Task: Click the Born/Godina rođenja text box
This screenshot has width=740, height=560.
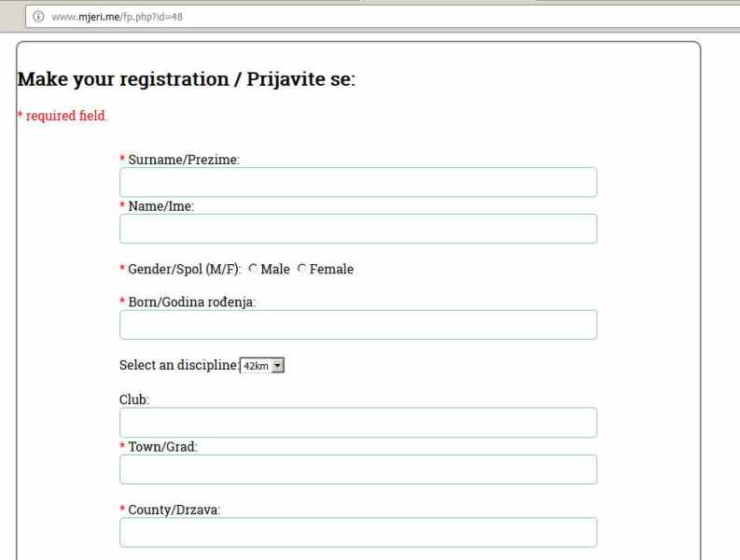Action: coord(358,325)
